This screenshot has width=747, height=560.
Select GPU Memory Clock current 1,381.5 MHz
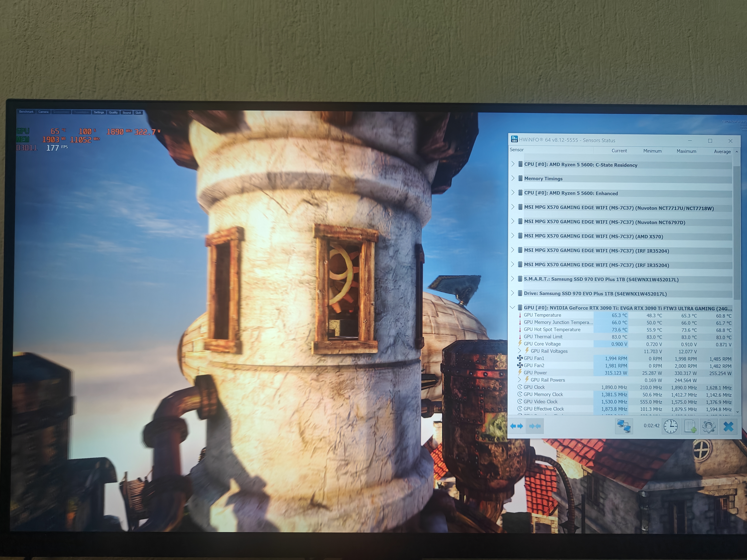(614, 395)
